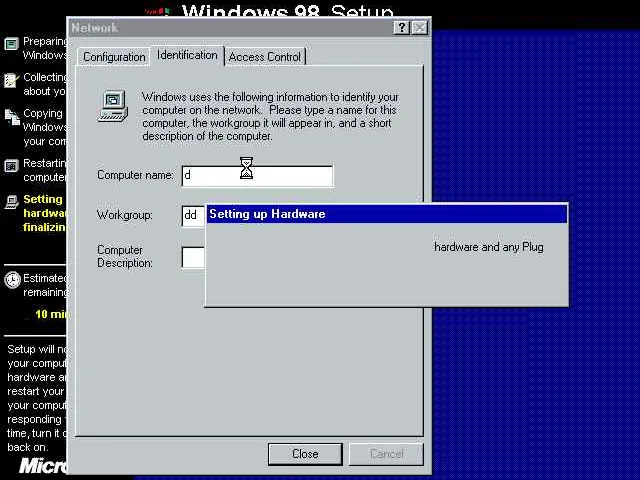Click the '10 min' remaining time text
This screenshot has width=640, height=480.
51,314
